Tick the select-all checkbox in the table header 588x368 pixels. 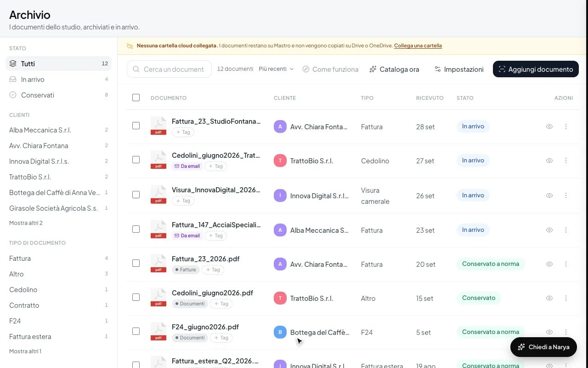pos(136,98)
